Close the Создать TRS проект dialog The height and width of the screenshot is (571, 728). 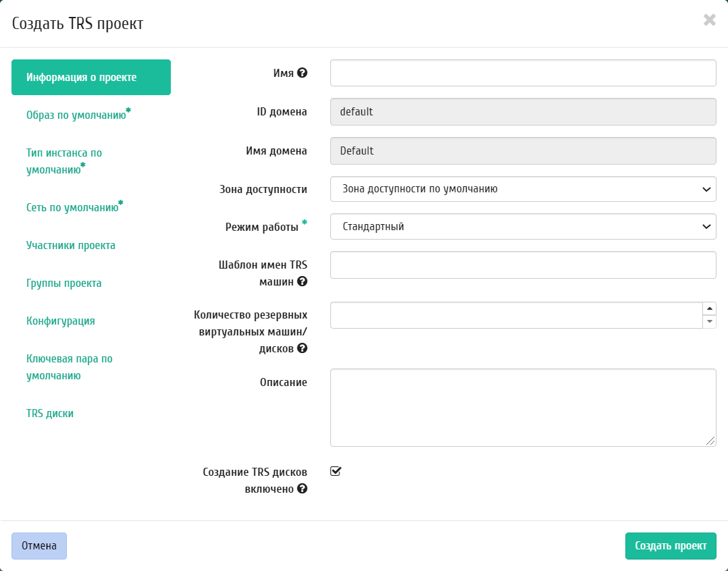pyautogui.click(x=709, y=20)
